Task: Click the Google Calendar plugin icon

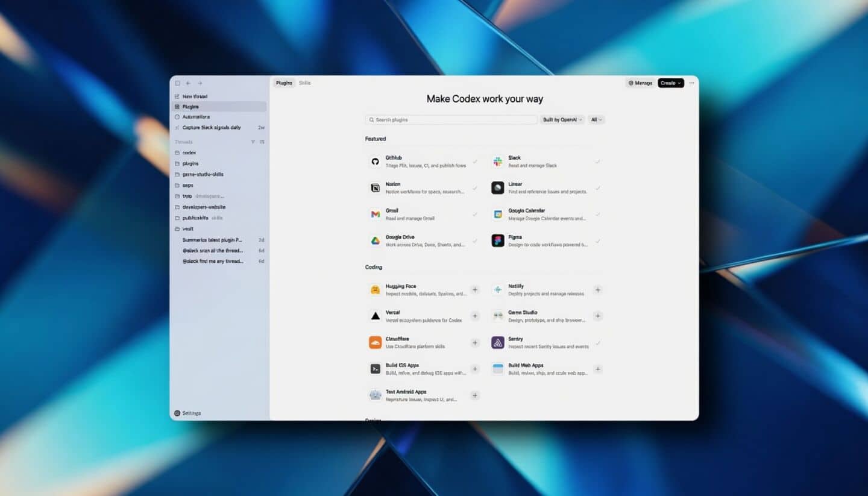Action: coord(497,215)
